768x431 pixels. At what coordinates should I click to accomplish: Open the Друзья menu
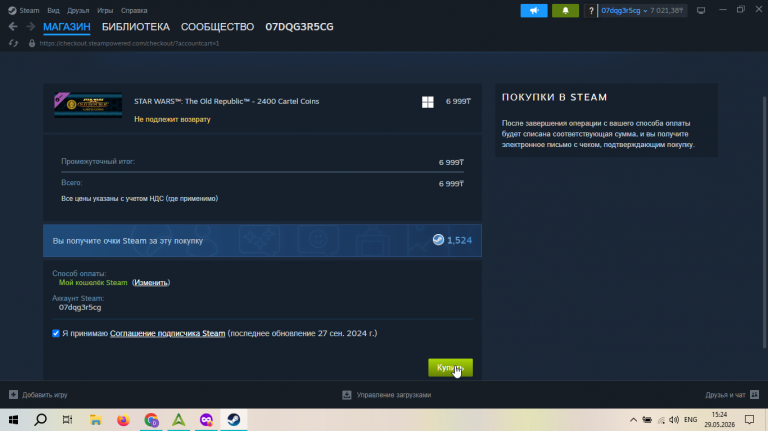(78, 10)
